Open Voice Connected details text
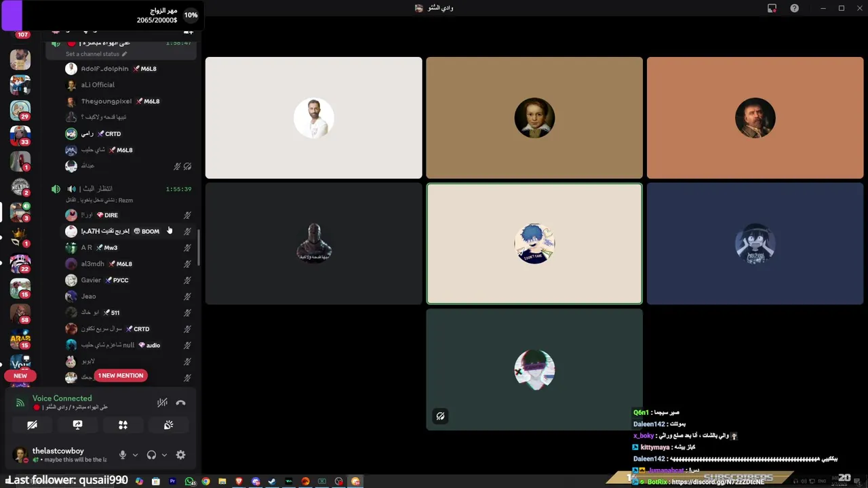868x488 pixels. pyautogui.click(x=62, y=399)
